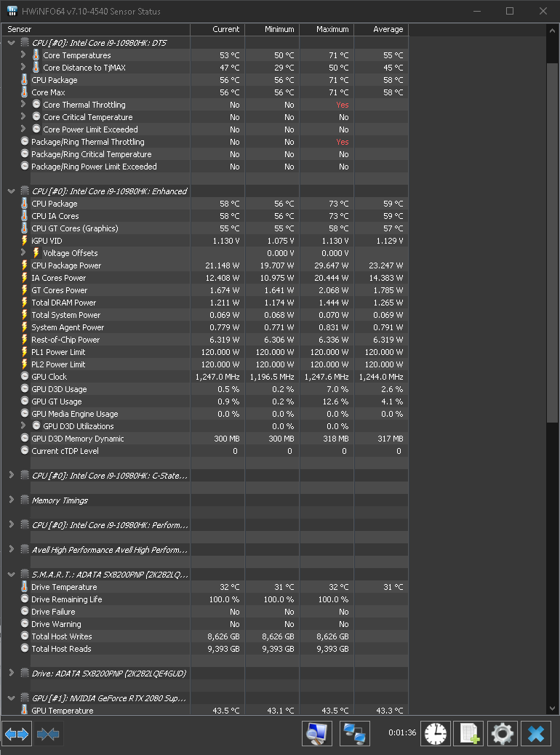Screen dimensions: 560x755
Task: Click the iGPU VID lightning bolt icon
Action: (x=25, y=240)
